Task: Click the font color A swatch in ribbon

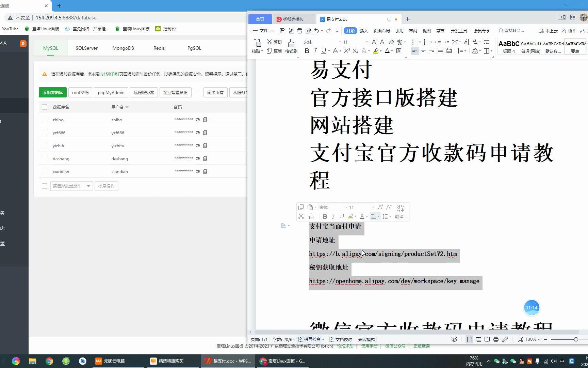Action: point(387,51)
